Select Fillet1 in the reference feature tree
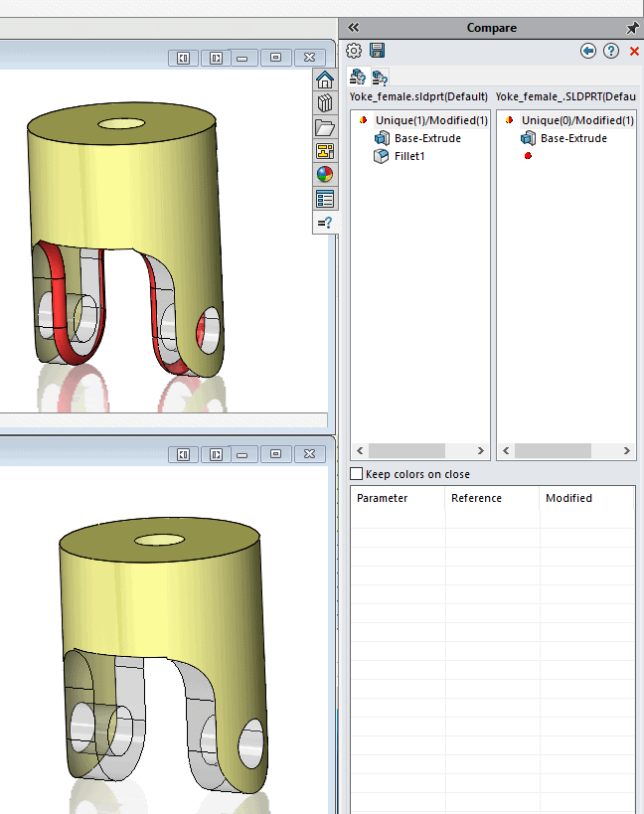Image resolution: width=644 pixels, height=814 pixels. tap(409, 156)
